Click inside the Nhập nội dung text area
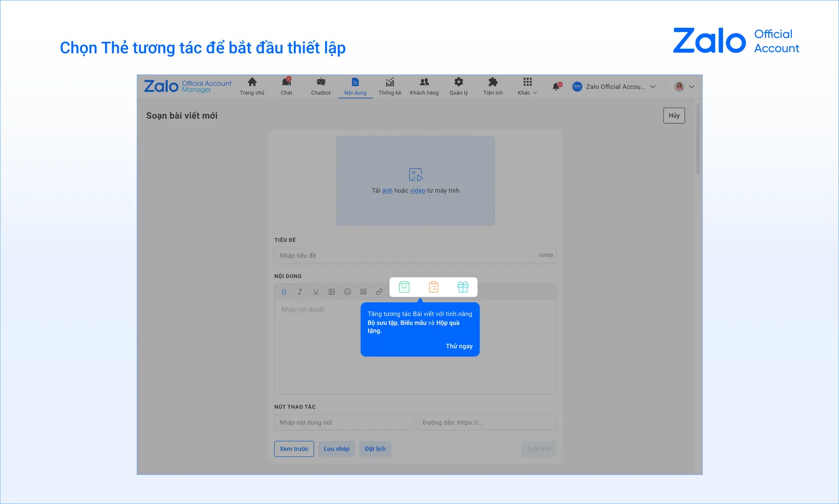The height and width of the screenshot is (504, 839). pyautogui.click(x=415, y=346)
